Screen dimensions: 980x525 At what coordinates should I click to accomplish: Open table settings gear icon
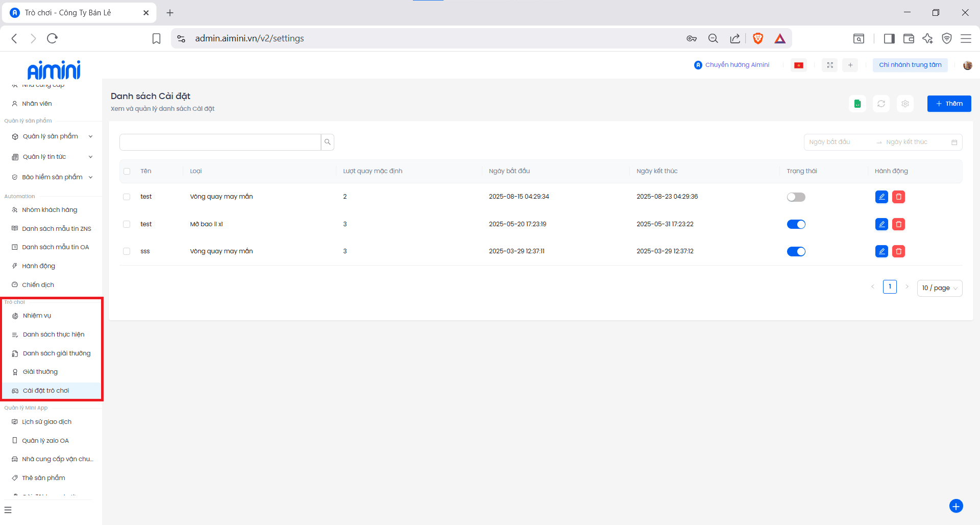[905, 104]
